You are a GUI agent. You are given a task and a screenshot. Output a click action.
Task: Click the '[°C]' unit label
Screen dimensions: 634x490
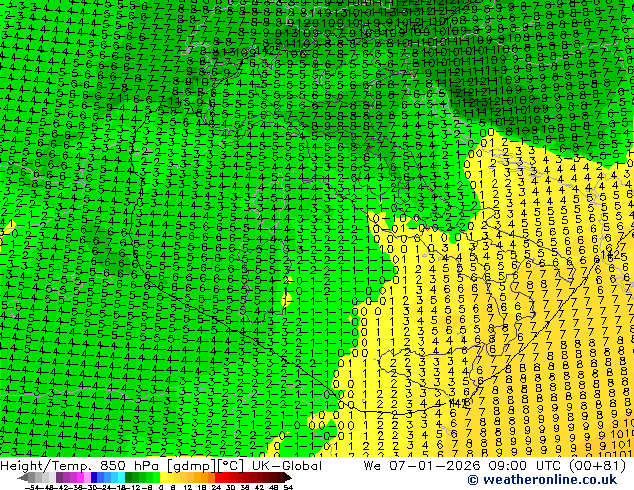tap(232, 466)
